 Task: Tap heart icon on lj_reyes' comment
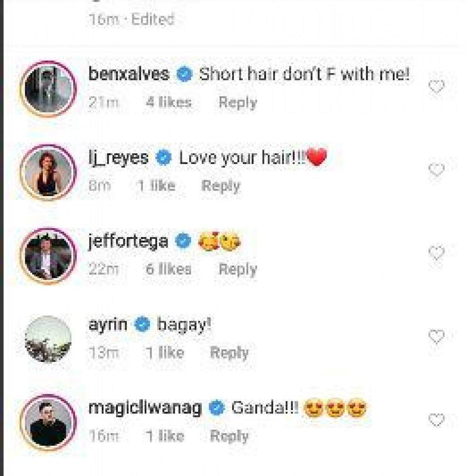pos(436,170)
